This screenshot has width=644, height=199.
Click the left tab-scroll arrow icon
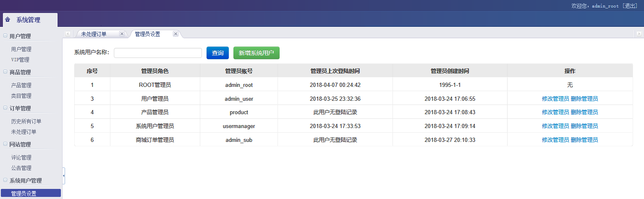coord(68,34)
